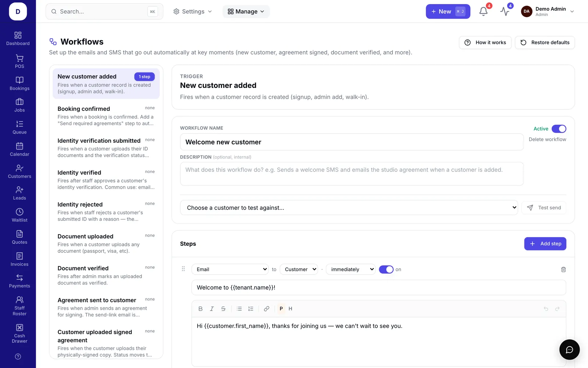Click the Workflow name input field
The image size is (588, 368).
click(x=352, y=142)
